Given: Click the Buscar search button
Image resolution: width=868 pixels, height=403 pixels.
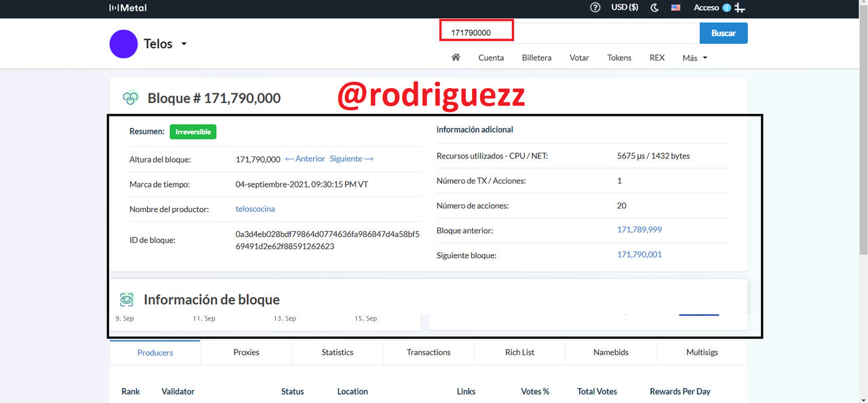Looking at the screenshot, I should click(724, 33).
